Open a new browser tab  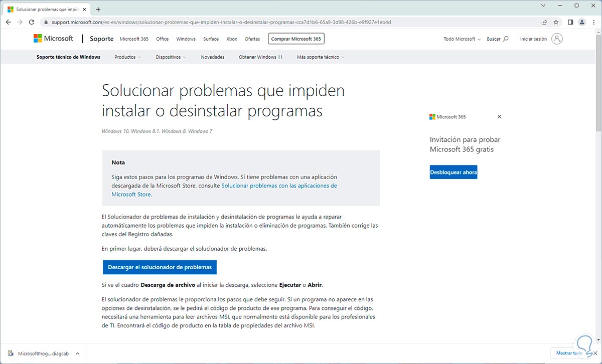[x=98, y=9]
